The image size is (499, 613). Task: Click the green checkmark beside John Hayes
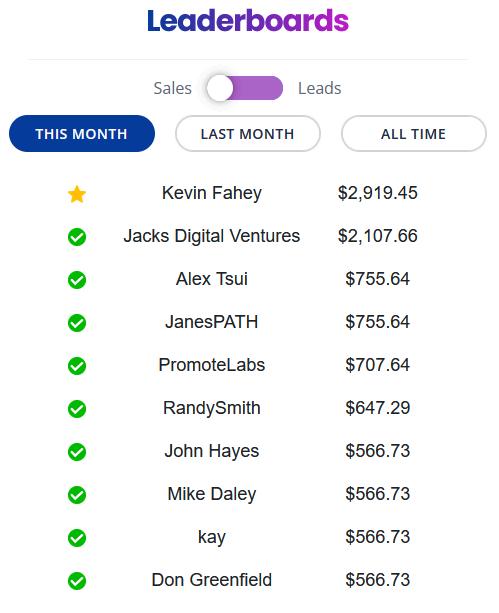(77, 452)
